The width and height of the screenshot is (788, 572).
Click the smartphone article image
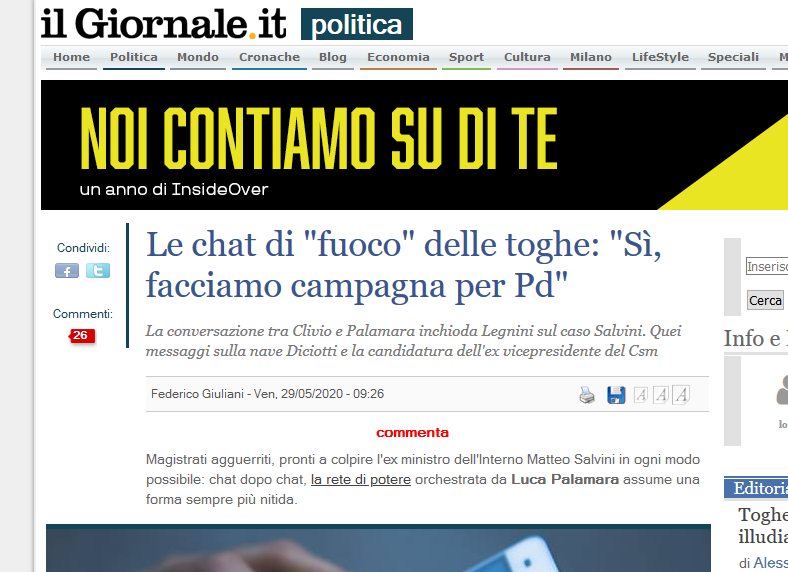[378, 548]
